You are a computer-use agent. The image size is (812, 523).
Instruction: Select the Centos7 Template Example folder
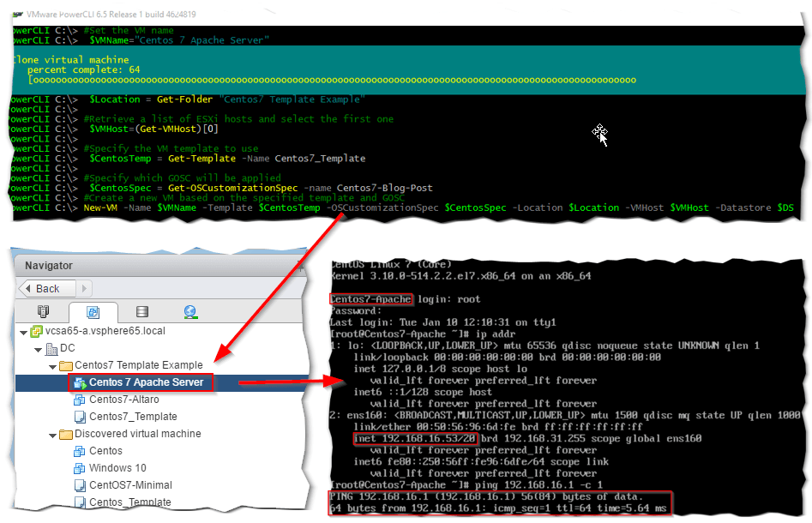(x=138, y=365)
